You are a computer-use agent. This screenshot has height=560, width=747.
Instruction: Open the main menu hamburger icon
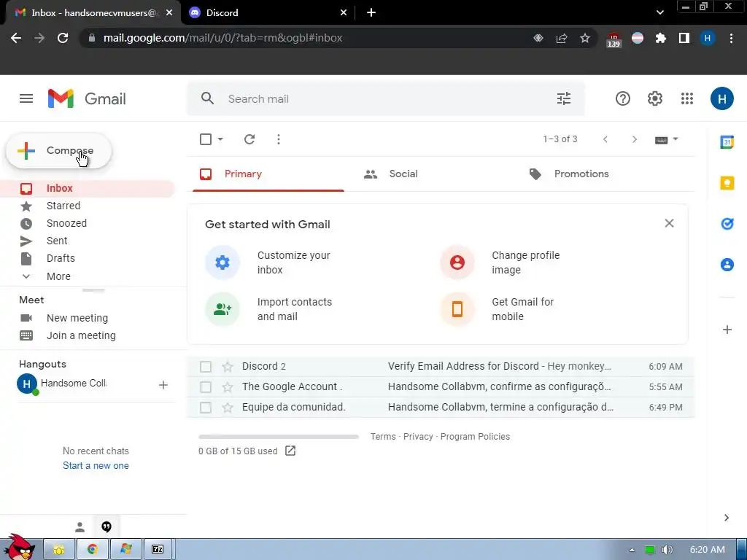(x=26, y=98)
